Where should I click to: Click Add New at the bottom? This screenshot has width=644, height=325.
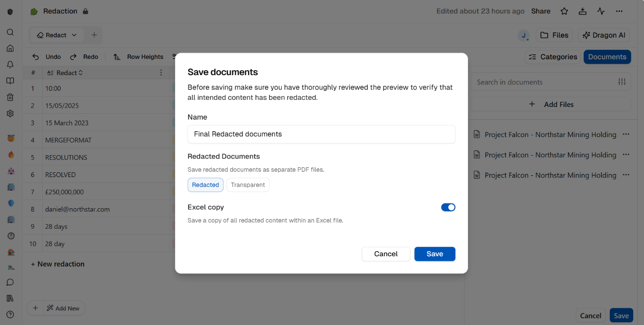63,308
